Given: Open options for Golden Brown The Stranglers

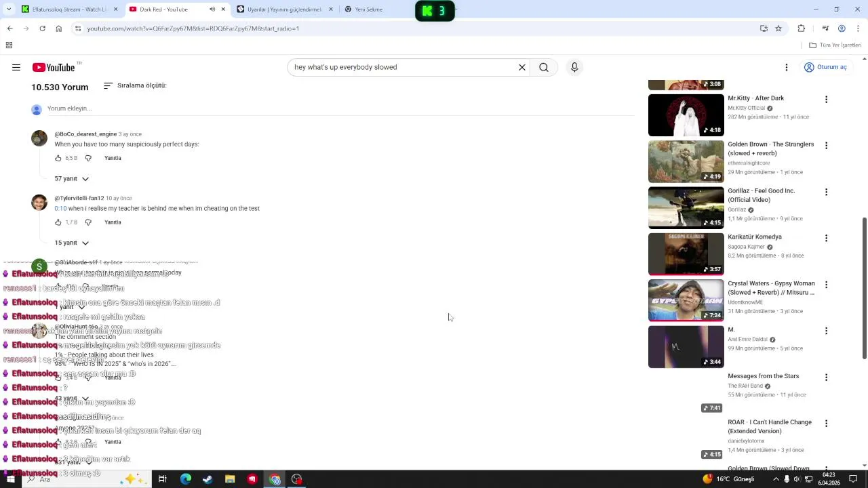Looking at the screenshot, I should 826,146.
